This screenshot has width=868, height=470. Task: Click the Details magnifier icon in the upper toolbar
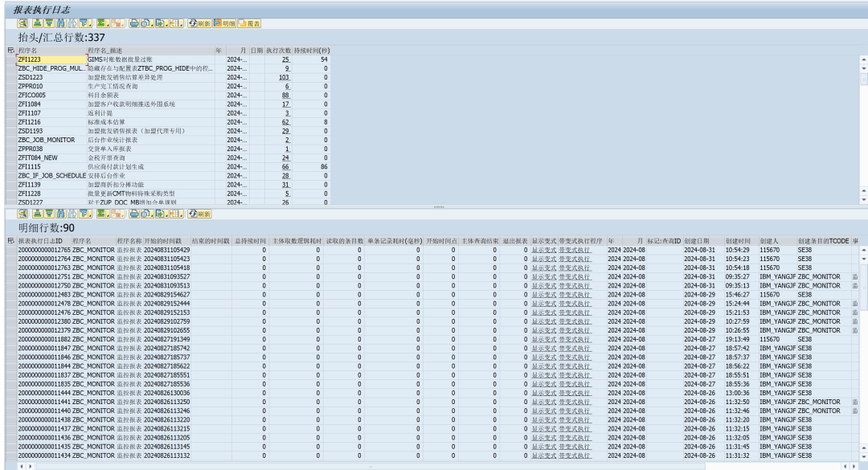coord(23,23)
